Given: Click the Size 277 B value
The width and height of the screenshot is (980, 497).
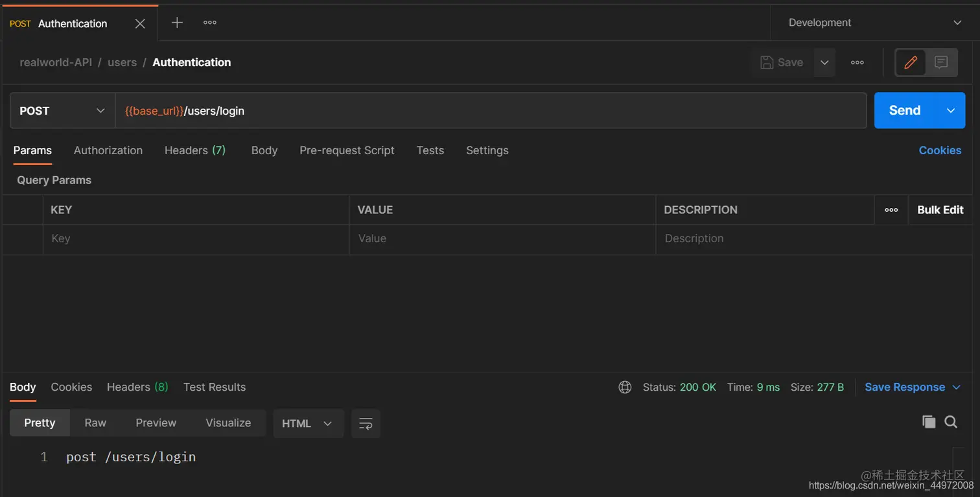Looking at the screenshot, I should click(x=830, y=387).
